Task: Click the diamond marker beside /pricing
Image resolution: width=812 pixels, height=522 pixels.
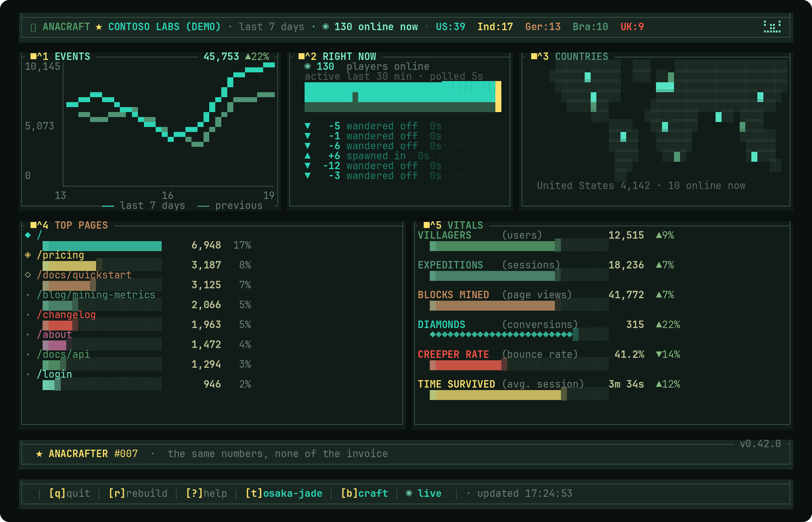Action: pyautogui.click(x=28, y=255)
